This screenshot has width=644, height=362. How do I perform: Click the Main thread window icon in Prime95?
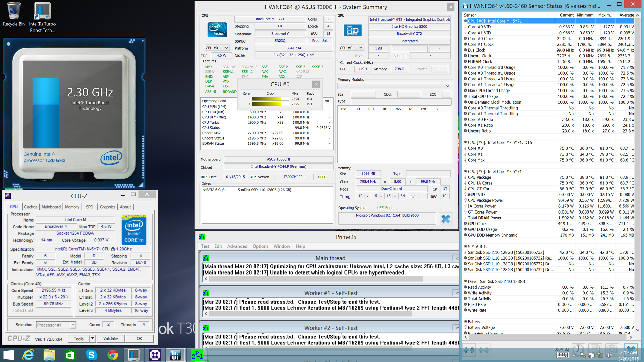pyautogui.click(x=206, y=258)
